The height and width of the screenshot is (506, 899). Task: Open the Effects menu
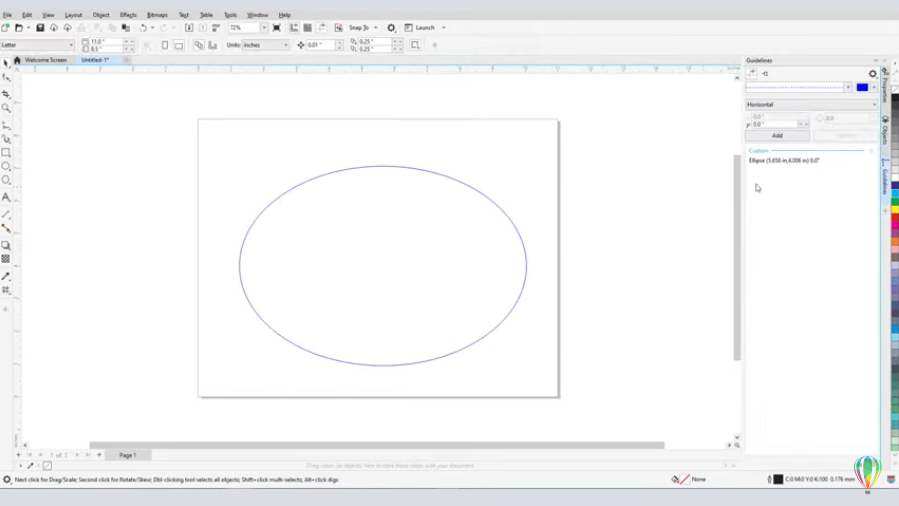(128, 15)
